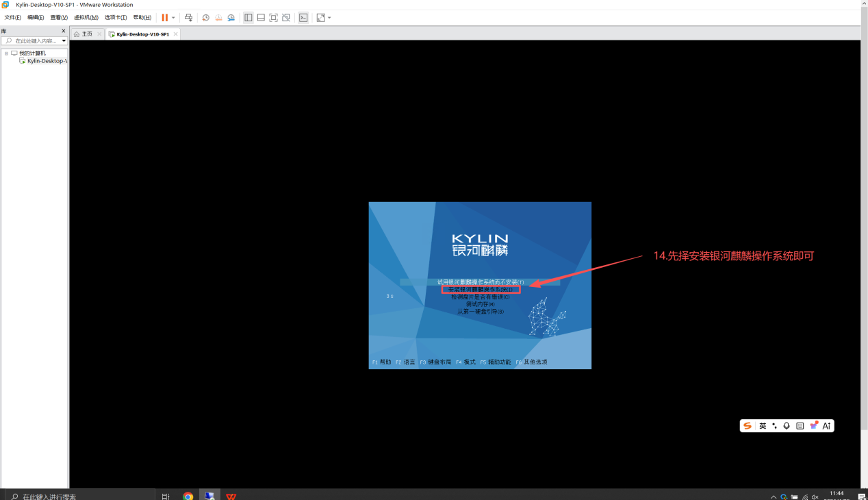This screenshot has width=868, height=500.
Task: Open the 帮助(H) menu
Action: (142, 18)
